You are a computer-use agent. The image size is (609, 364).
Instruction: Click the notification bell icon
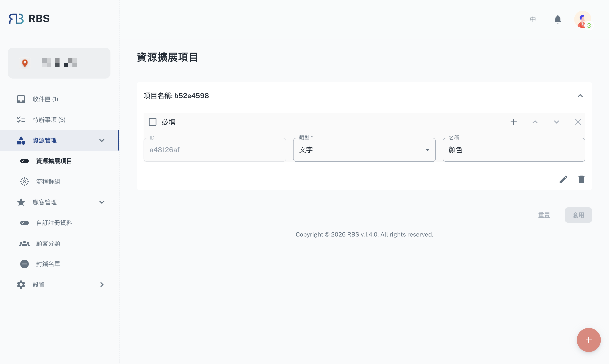click(558, 19)
